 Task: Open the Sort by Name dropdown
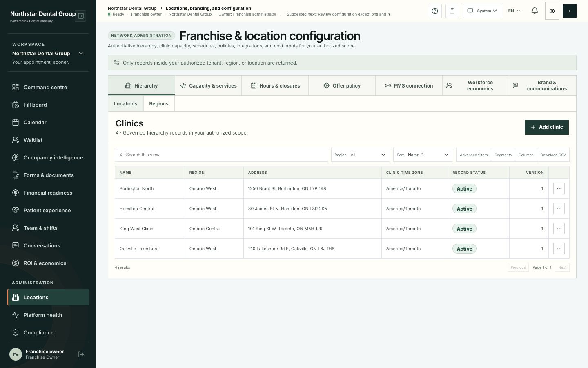(423, 155)
